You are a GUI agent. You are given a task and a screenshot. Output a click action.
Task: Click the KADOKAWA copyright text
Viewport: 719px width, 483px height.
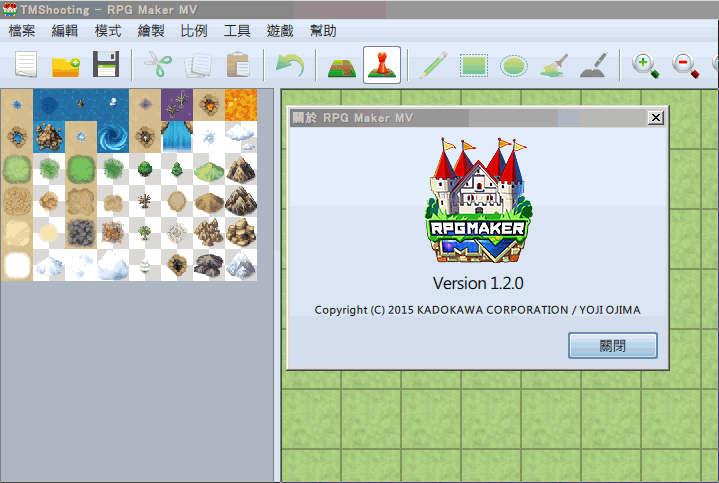477,310
